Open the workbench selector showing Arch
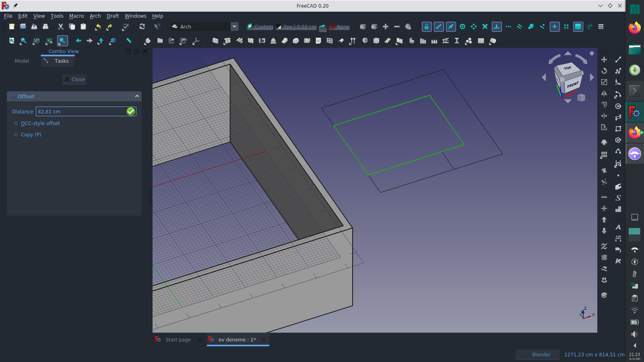 203,27
